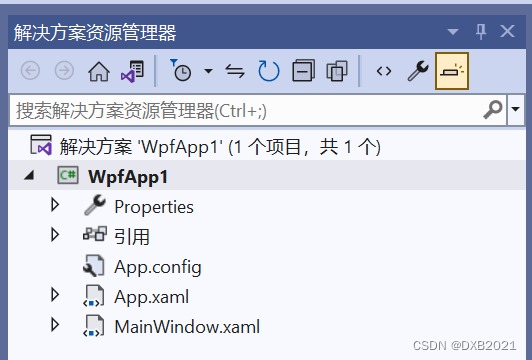Open Properties via toolbar wrench icon
This screenshot has height=360, width=532.
click(418, 71)
